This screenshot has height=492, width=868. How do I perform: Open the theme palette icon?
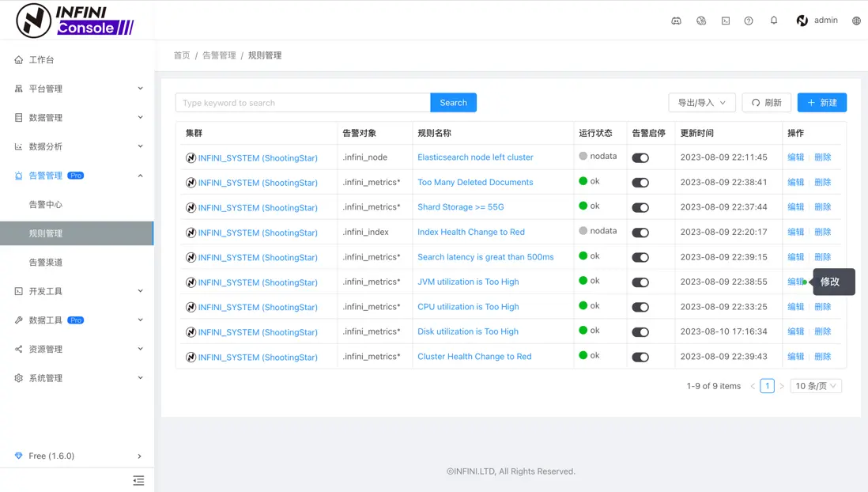[701, 21]
